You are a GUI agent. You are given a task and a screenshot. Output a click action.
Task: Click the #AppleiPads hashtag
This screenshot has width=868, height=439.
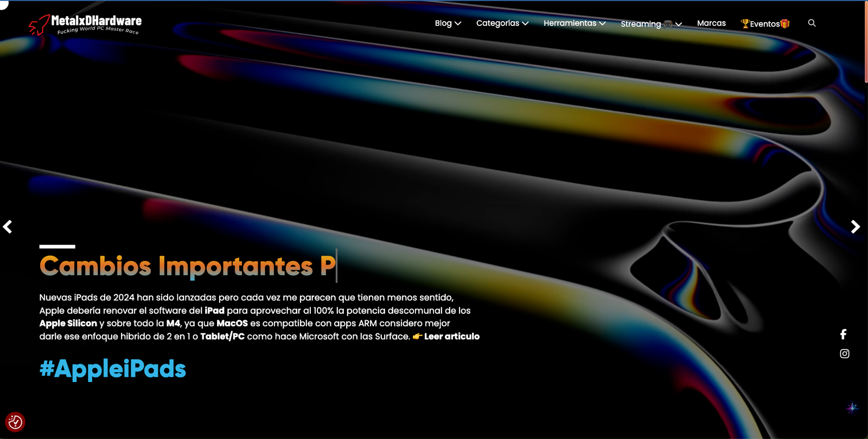click(113, 369)
